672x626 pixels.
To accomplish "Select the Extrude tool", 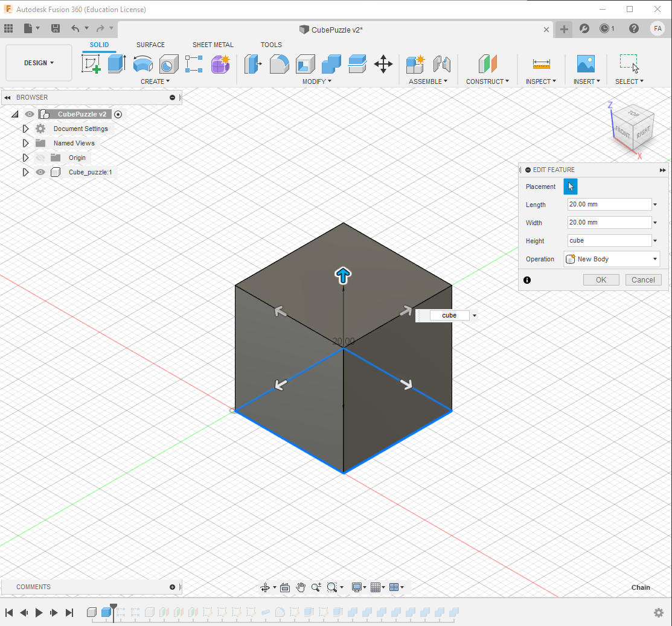I will (x=116, y=64).
